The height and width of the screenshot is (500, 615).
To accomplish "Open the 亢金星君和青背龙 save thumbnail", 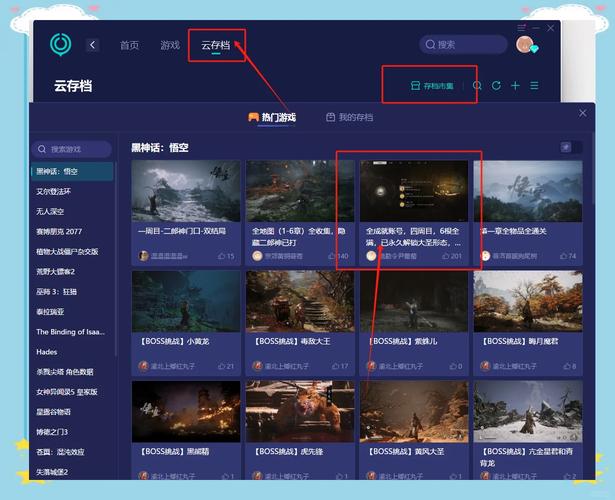I will click(x=528, y=411).
